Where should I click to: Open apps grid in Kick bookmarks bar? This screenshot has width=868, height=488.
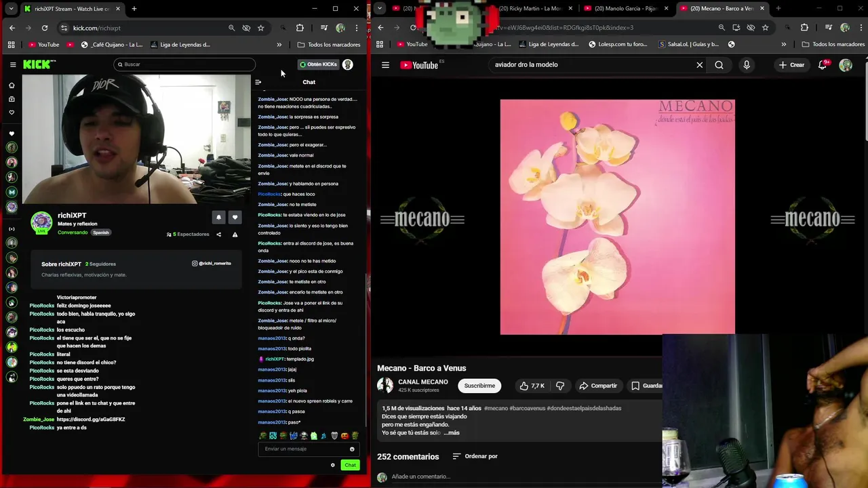pyautogui.click(x=12, y=45)
